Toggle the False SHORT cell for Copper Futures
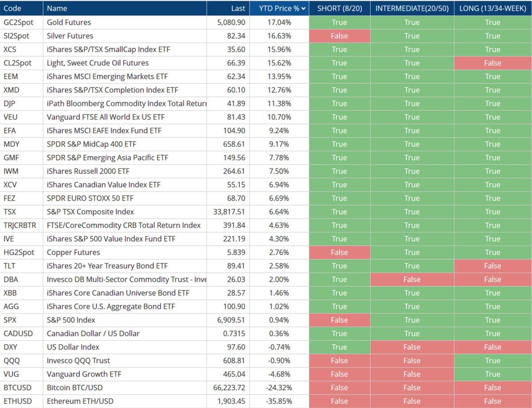532x408 pixels. click(x=340, y=252)
